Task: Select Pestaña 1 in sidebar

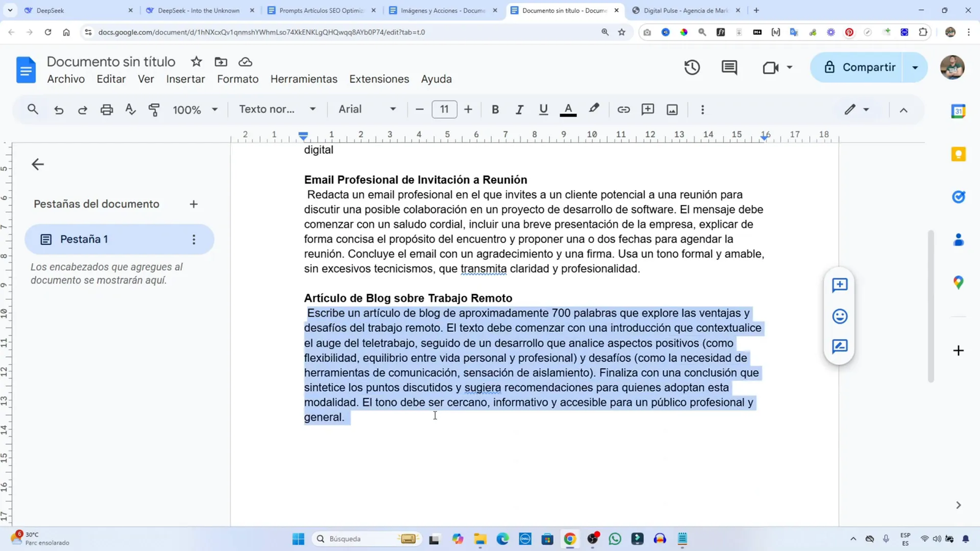Action: click(84, 239)
